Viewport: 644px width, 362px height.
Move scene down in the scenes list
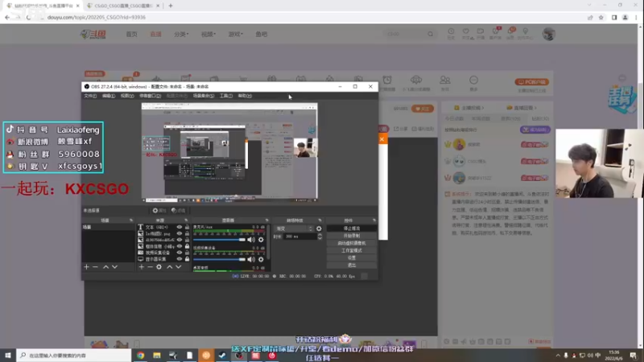[114, 267]
